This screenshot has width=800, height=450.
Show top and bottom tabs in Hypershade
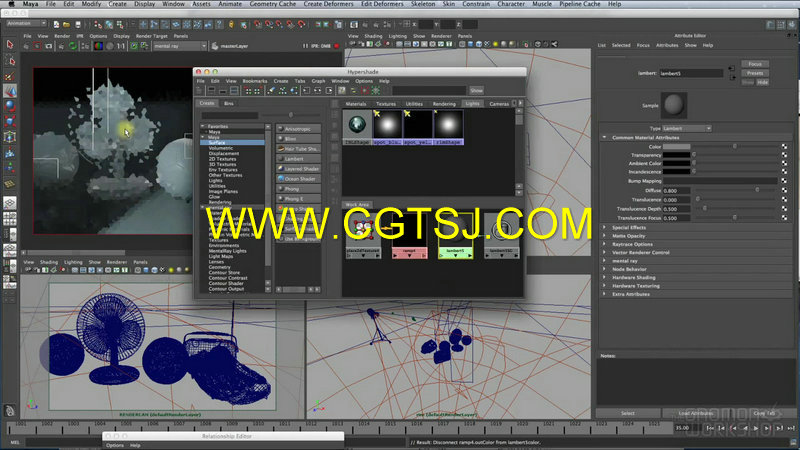coord(234,90)
